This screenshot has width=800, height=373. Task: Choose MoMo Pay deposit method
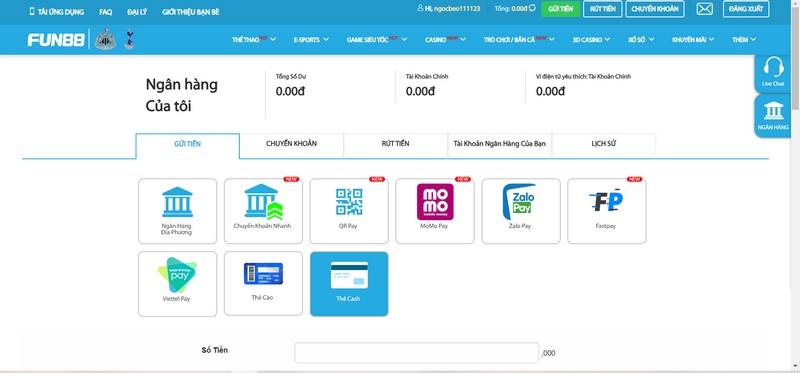435,211
